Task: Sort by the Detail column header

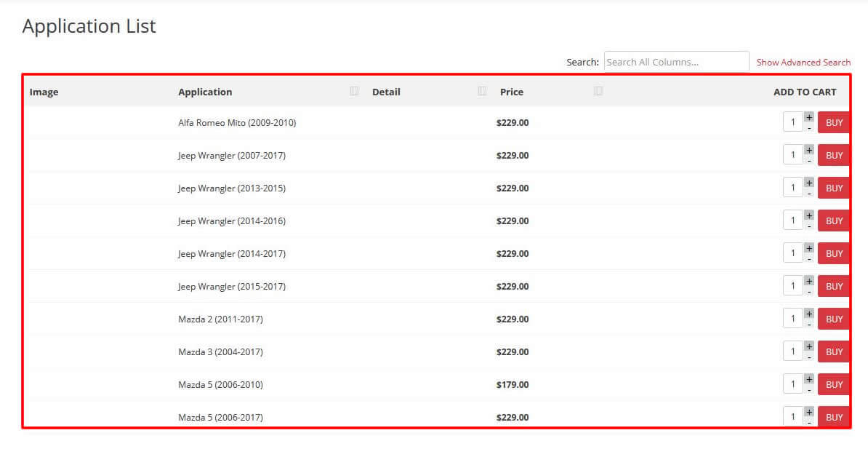Action: (x=386, y=92)
